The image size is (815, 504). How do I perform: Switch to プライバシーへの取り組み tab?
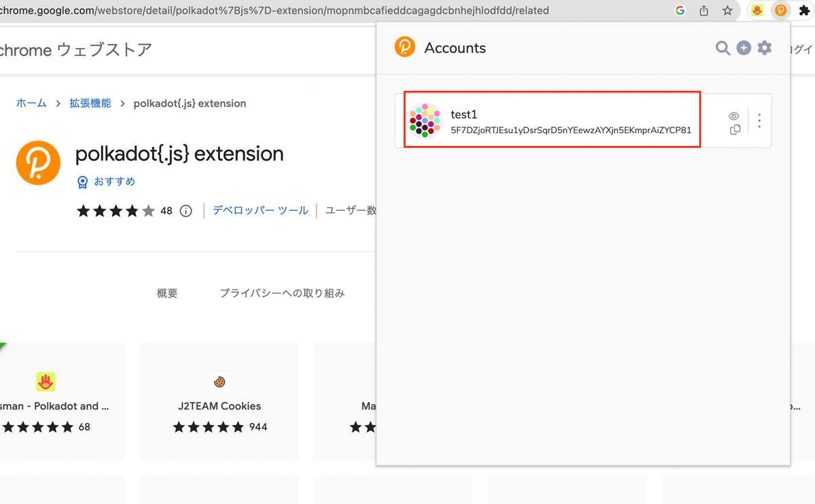[282, 293]
